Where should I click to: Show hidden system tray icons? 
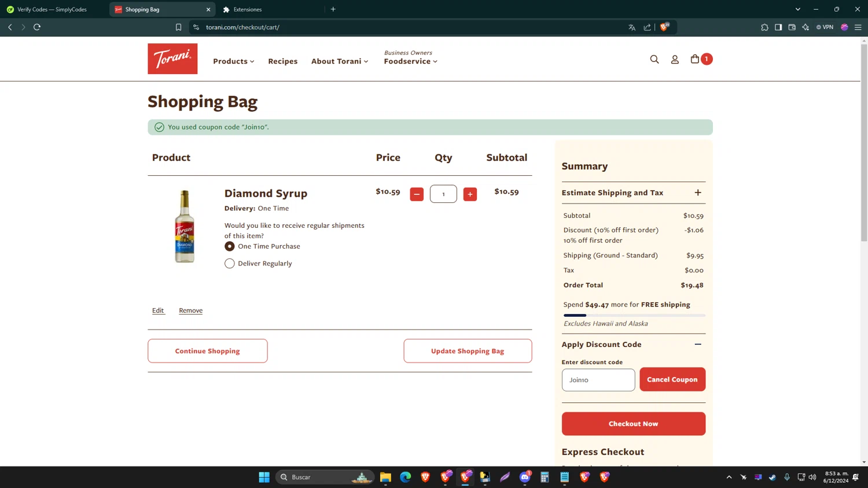click(729, 477)
